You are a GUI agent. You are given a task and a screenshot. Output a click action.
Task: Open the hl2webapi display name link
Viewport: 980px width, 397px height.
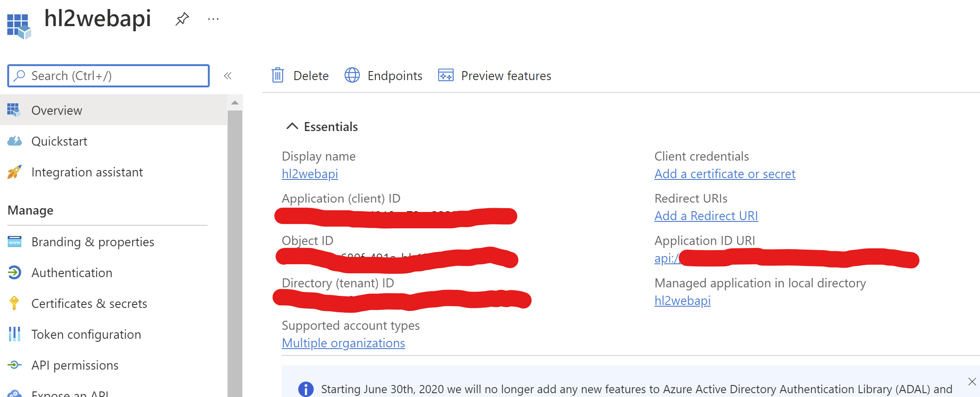[310, 174]
